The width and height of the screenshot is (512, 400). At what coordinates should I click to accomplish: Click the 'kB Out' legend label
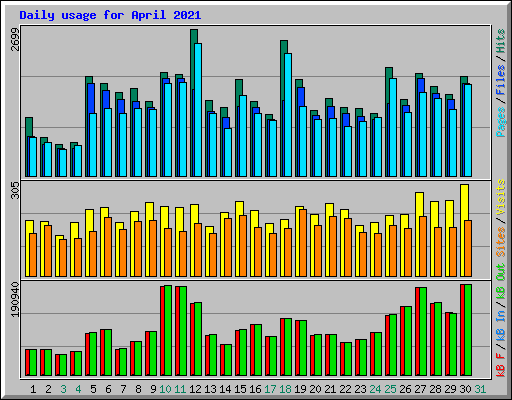[x=500, y=281]
